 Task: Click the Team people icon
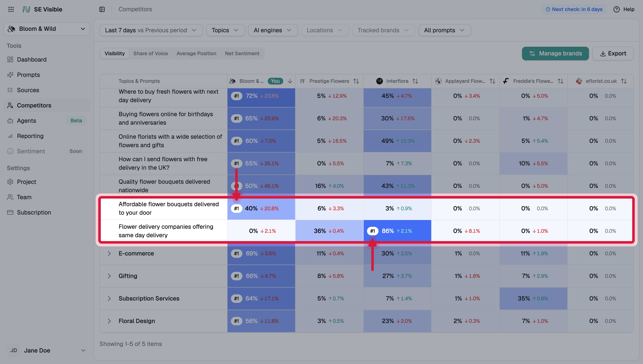point(10,197)
